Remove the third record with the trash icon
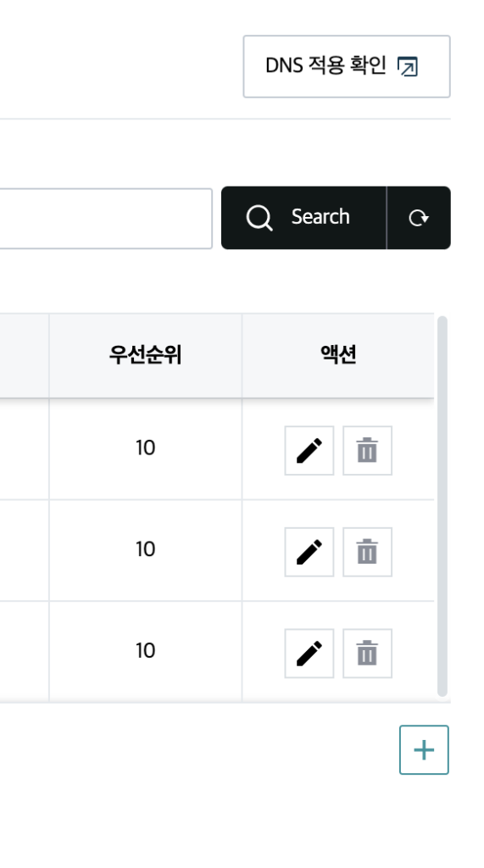This screenshot has height=868, width=484. pyautogui.click(x=367, y=654)
